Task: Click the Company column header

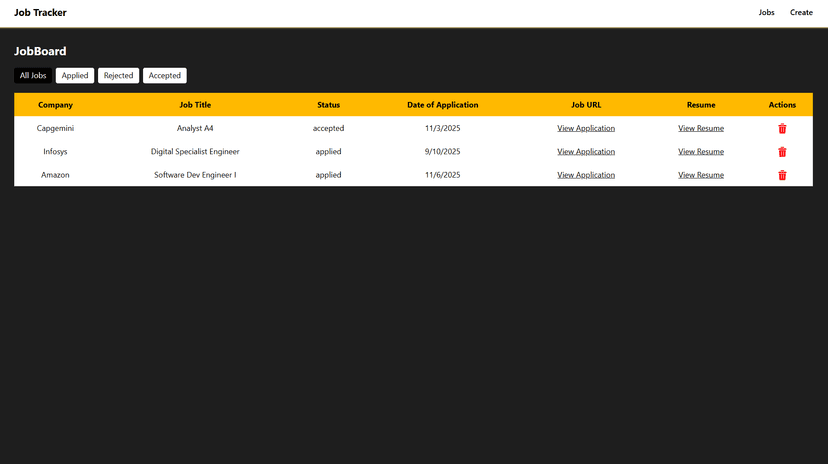Action: click(x=55, y=105)
